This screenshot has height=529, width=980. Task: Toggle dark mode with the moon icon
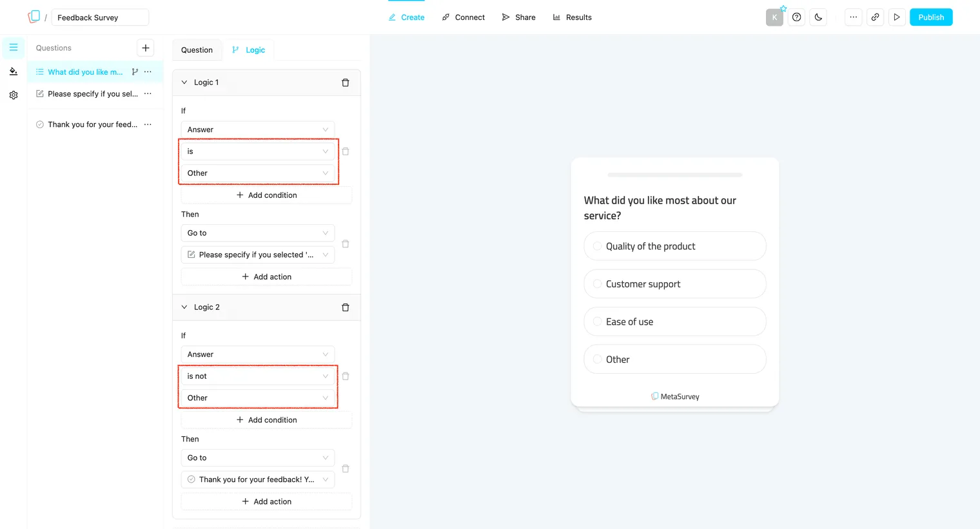(x=818, y=17)
